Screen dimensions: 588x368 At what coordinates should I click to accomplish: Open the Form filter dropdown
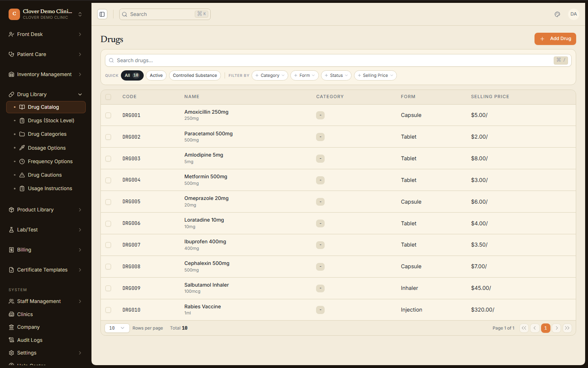pyautogui.click(x=305, y=76)
